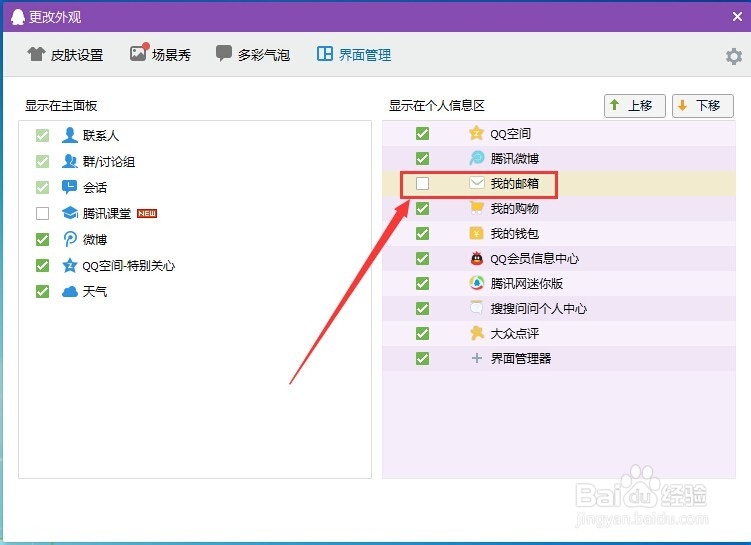Uncheck the 腾讯网迷你版 checkbox
Image resolution: width=751 pixels, height=545 pixels.
[x=422, y=283]
